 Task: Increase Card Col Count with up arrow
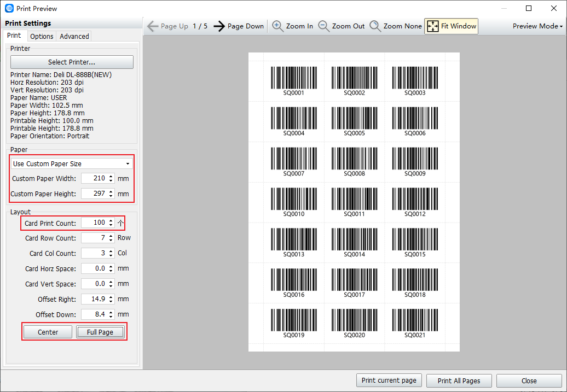tap(111, 251)
